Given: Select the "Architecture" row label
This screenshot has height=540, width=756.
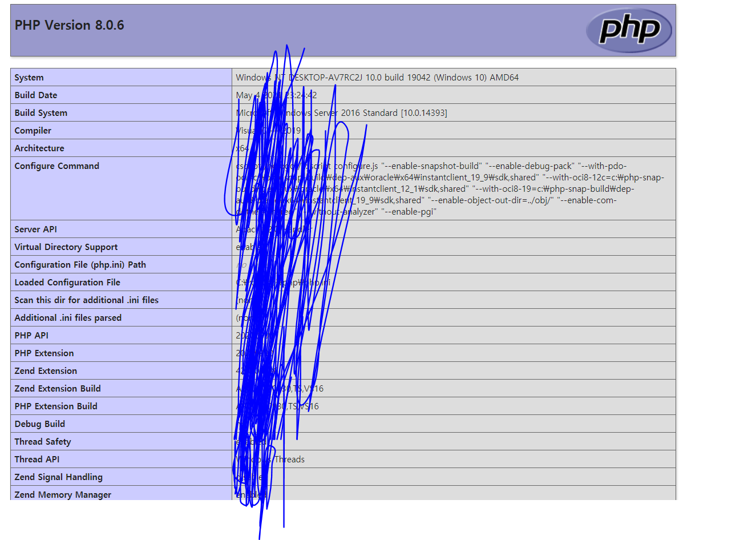Looking at the screenshot, I should click(39, 148).
